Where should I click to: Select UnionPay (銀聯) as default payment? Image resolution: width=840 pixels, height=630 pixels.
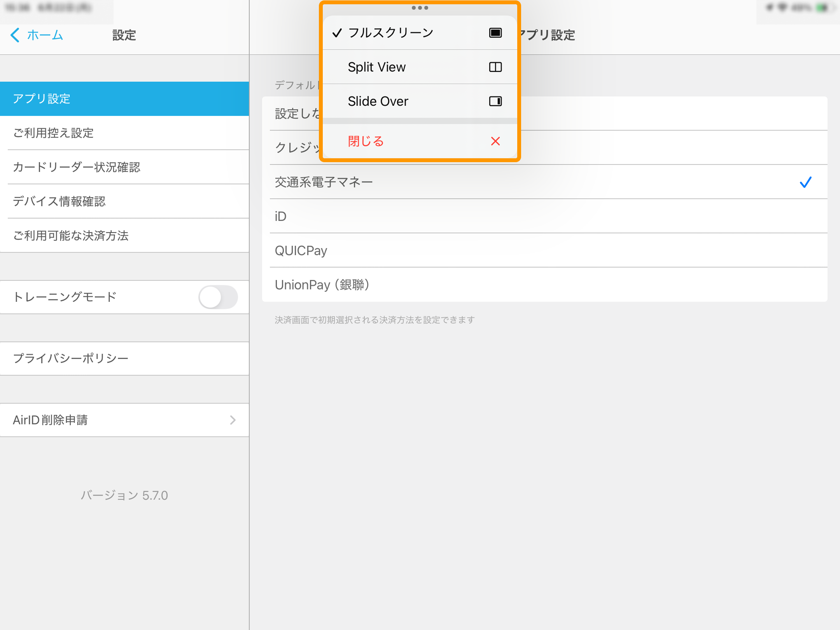[544, 285]
